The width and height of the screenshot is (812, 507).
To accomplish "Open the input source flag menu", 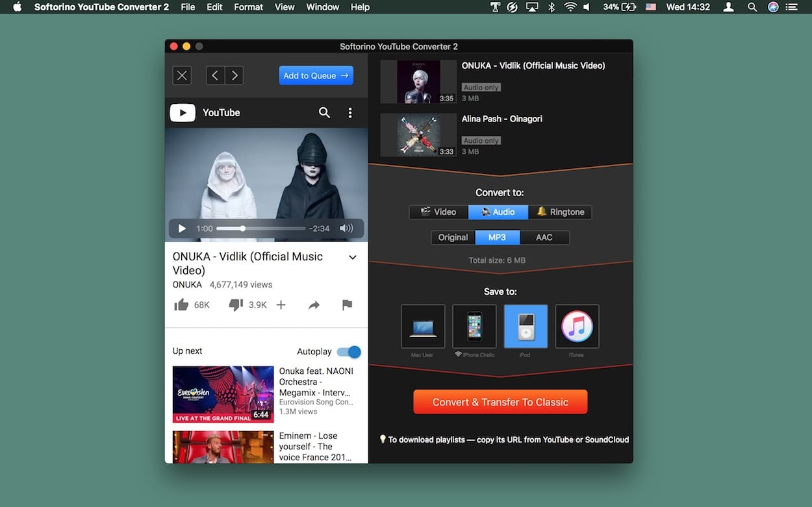I will point(651,7).
